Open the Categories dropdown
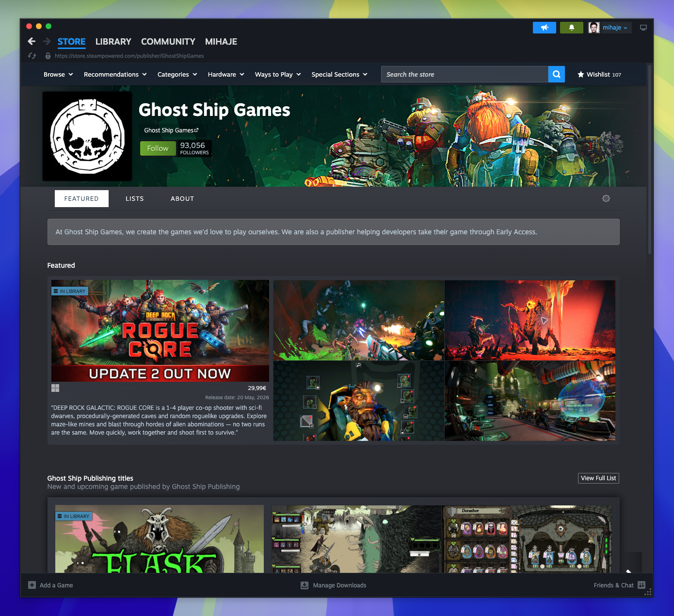The height and width of the screenshot is (616, 674). pyautogui.click(x=177, y=74)
